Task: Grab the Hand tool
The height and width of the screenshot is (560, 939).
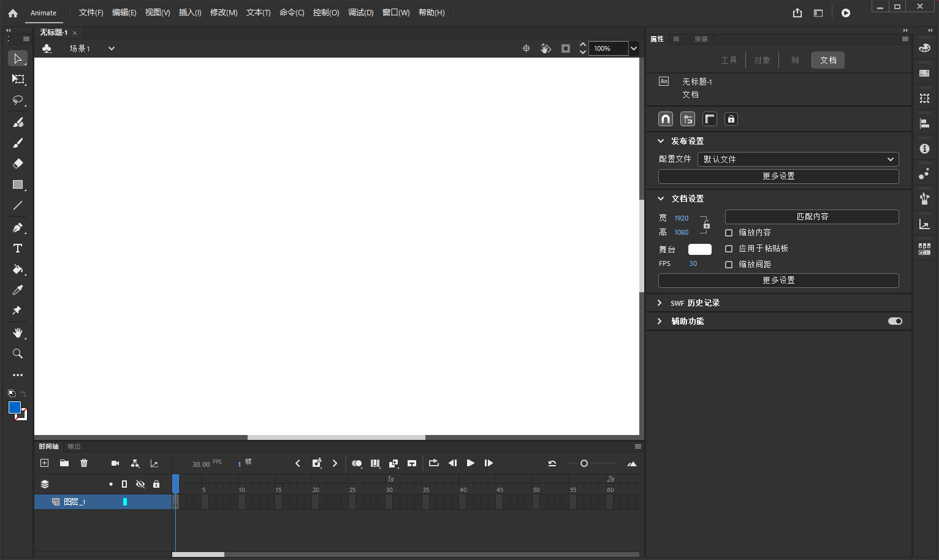Action: pyautogui.click(x=17, y=333)
